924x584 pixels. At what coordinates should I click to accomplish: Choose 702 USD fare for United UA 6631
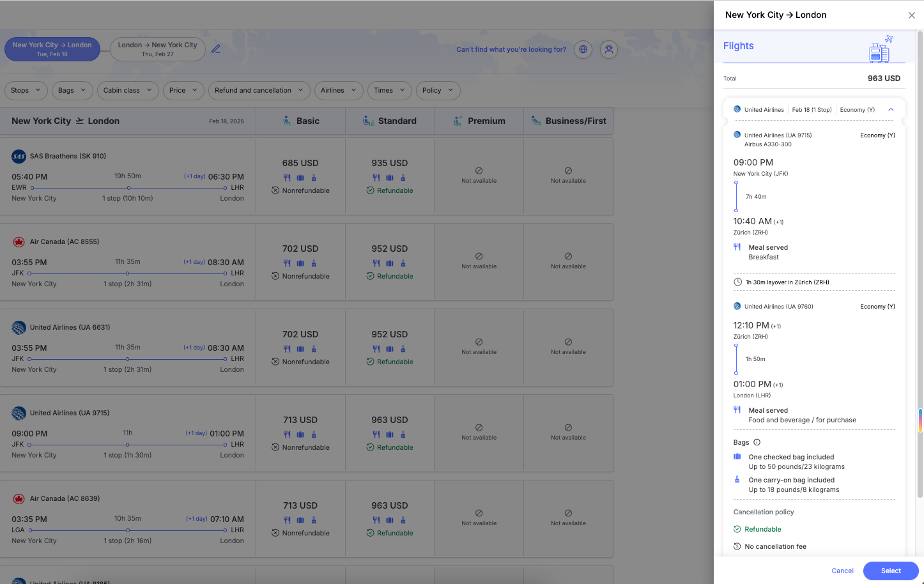click(300, 348)
